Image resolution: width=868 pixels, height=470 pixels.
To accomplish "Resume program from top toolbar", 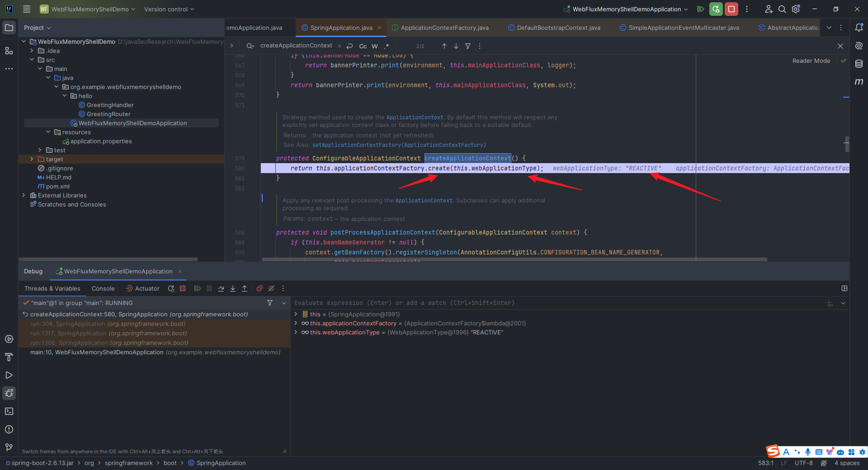I will point(701,9).
